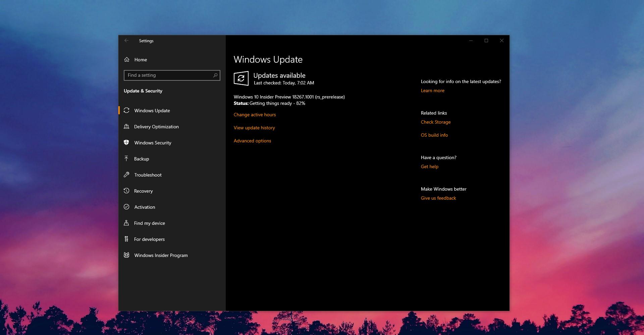Select the Backup section
The image size is (644, 335).
pos(172,159)
